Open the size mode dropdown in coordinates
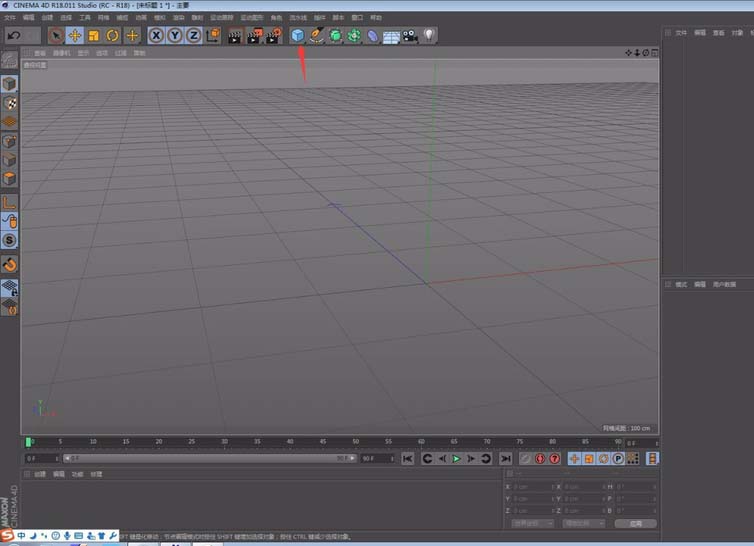 pos(582,523)
